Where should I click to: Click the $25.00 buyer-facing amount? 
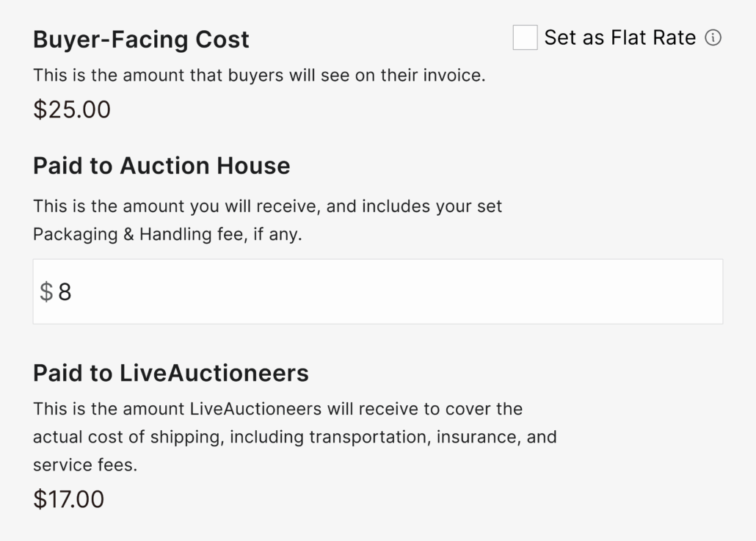72,110
